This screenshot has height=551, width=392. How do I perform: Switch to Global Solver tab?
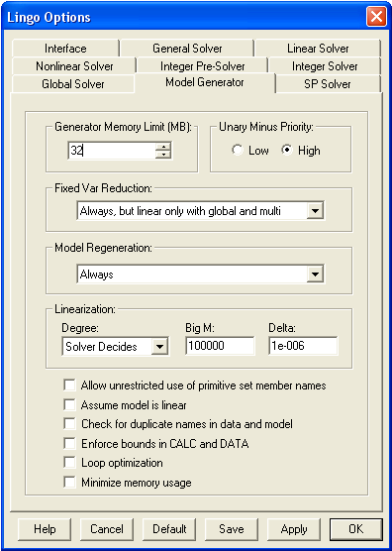[x=73, y=84]
